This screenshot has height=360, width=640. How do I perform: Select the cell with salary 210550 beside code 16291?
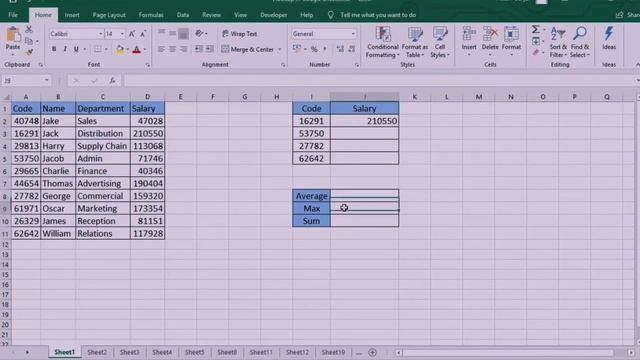(364, 121)
